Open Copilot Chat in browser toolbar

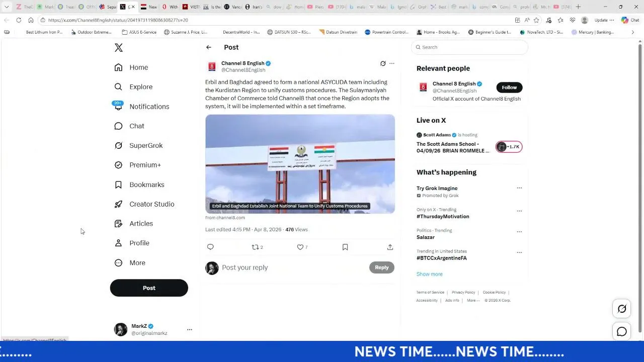pos(630,20)
